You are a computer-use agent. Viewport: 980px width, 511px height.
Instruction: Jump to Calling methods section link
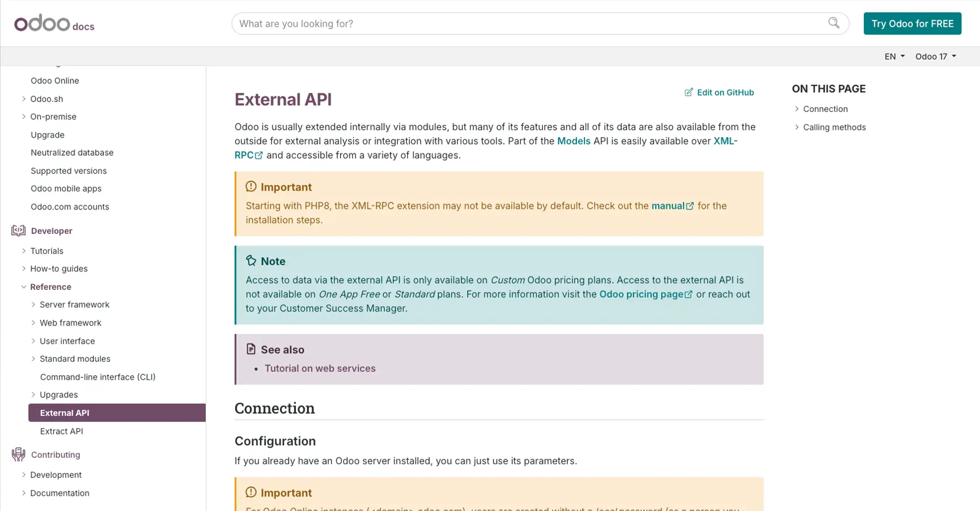pos(835,127)
